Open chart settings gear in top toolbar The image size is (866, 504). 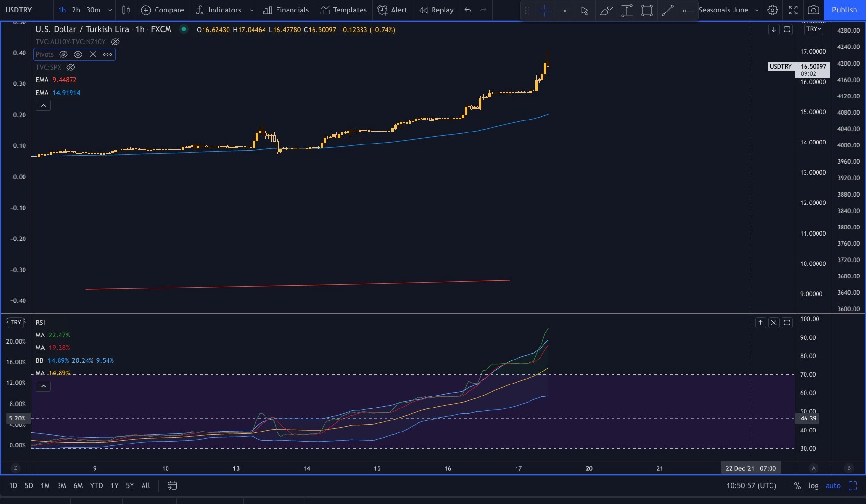[x=772, y=10]
